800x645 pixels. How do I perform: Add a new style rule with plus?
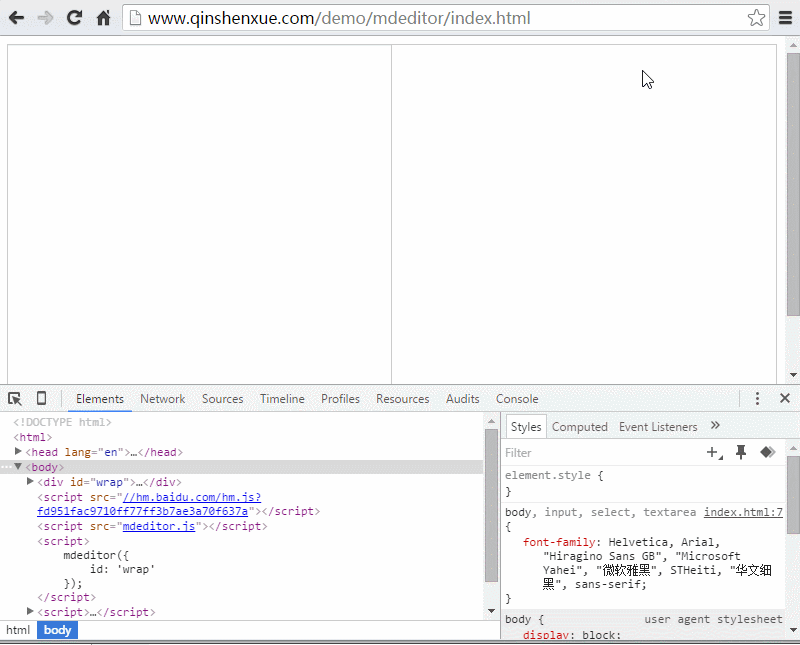(x=714, y=453)
